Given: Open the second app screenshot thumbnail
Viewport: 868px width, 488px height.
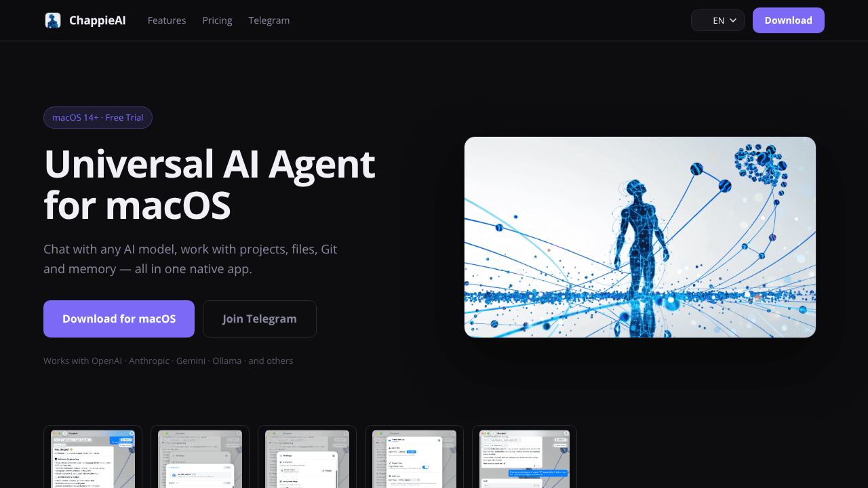Looking at the screenshot, I should point(200,457).
